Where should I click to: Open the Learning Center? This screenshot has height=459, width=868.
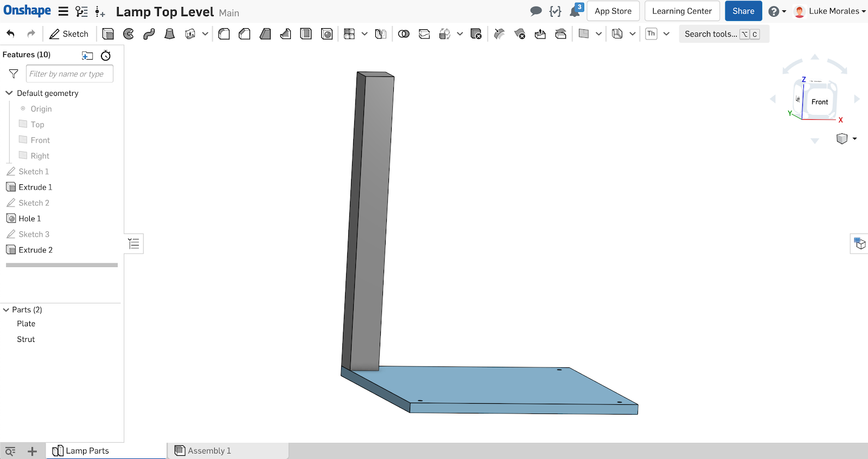(681, 11)
